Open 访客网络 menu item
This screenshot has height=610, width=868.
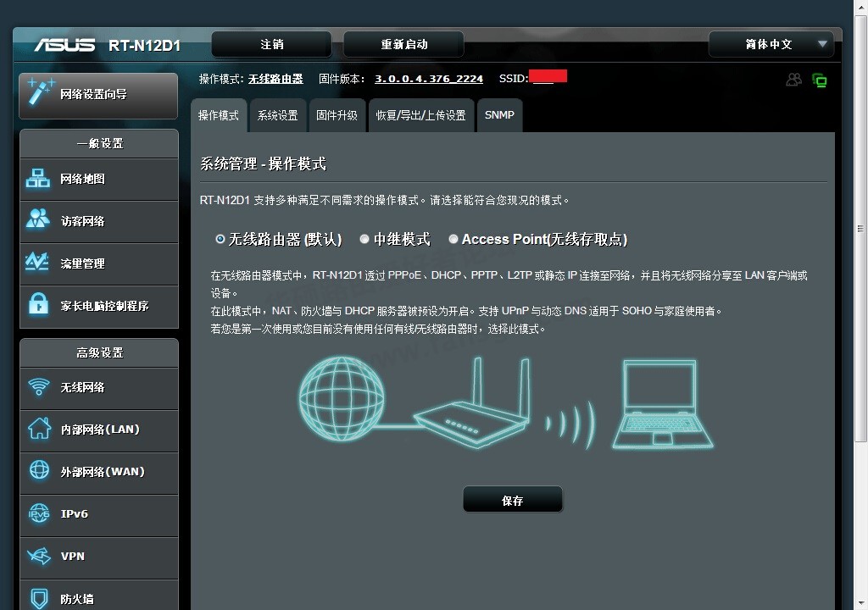pos(99,221)
